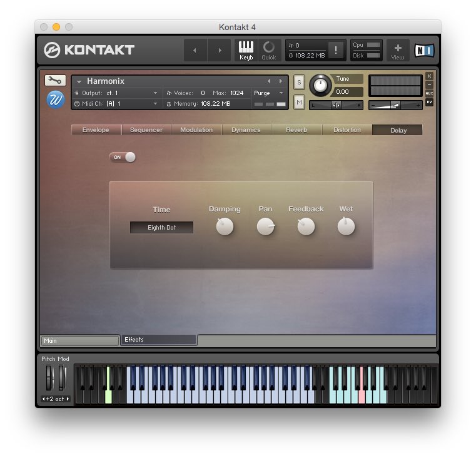Viewport: 476px width, 458px height.
Task: Shift keyboard octave down arrow
Action: point(43,399)
